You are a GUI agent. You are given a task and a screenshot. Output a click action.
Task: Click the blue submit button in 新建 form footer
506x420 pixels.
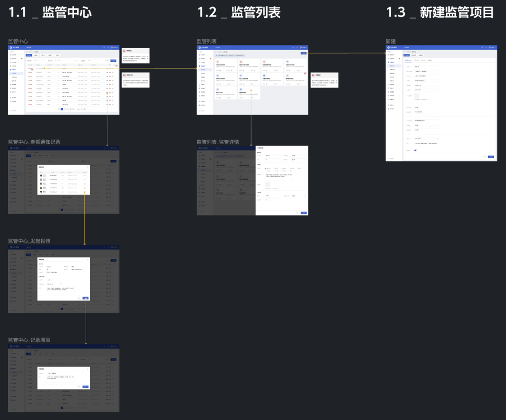pyautogui.click(x=491, y=157)
